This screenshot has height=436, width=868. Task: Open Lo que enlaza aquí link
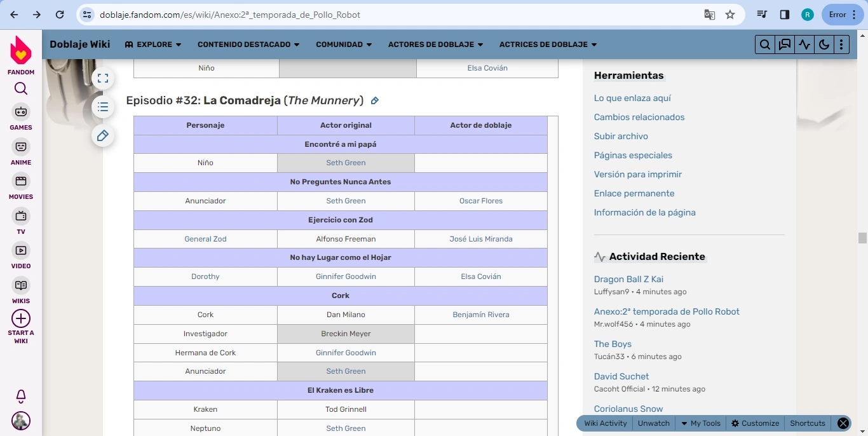tap(632, 98)
